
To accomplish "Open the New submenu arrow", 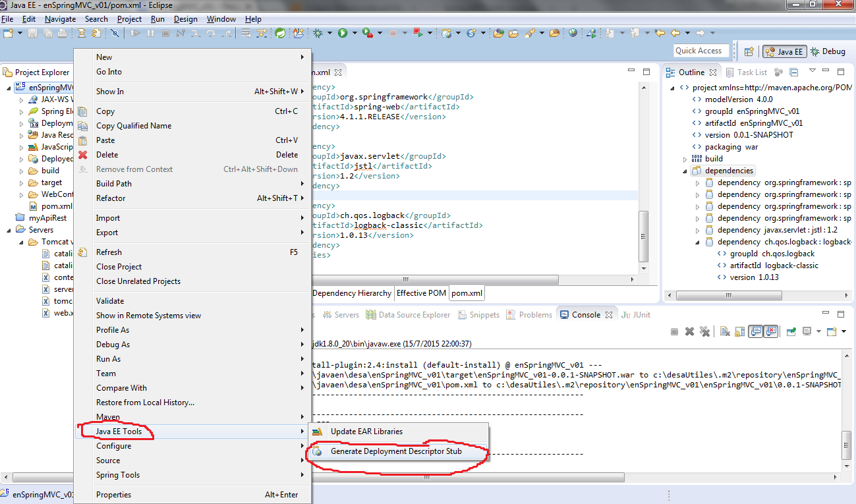I will [x=302, y=57].
